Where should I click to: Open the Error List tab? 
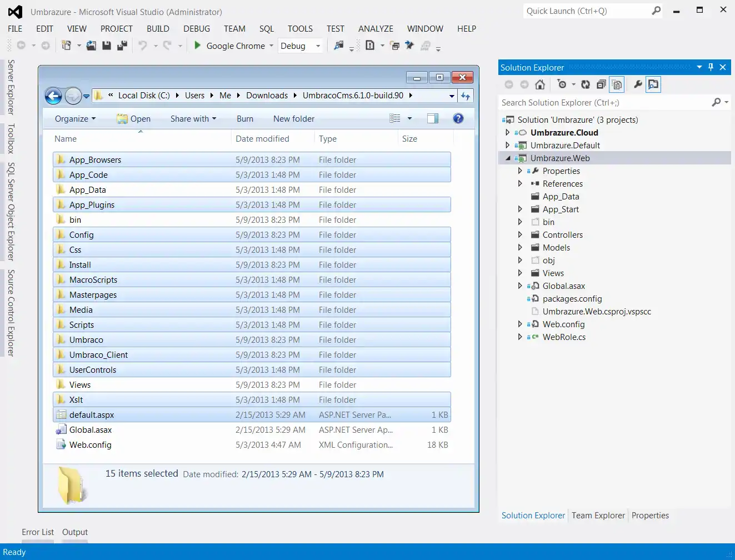38,532
